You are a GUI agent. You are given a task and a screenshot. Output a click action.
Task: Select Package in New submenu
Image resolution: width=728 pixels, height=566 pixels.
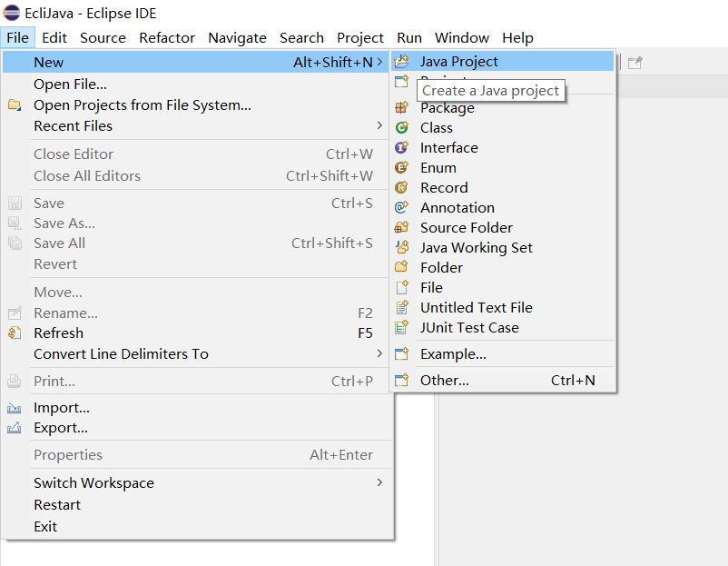502,107
